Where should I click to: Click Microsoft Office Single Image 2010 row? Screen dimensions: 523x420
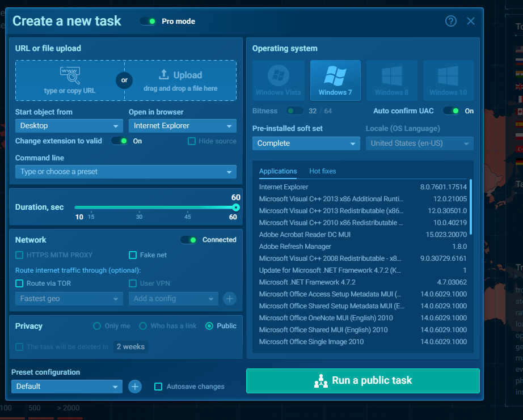363,342
